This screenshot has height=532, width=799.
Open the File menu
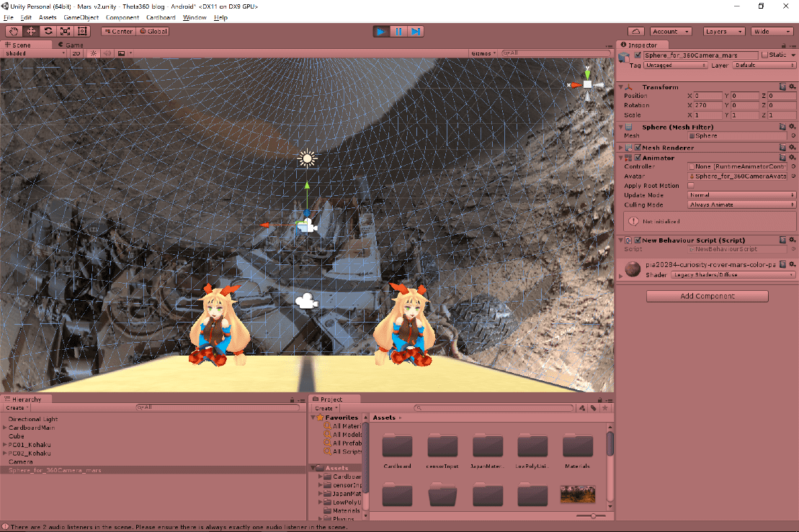pyautogui.click(x=8, y=17)
